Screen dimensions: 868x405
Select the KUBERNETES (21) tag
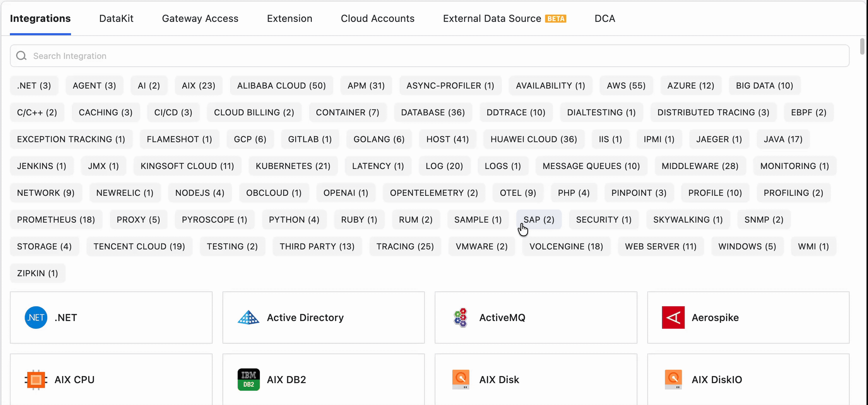point(293,166)
